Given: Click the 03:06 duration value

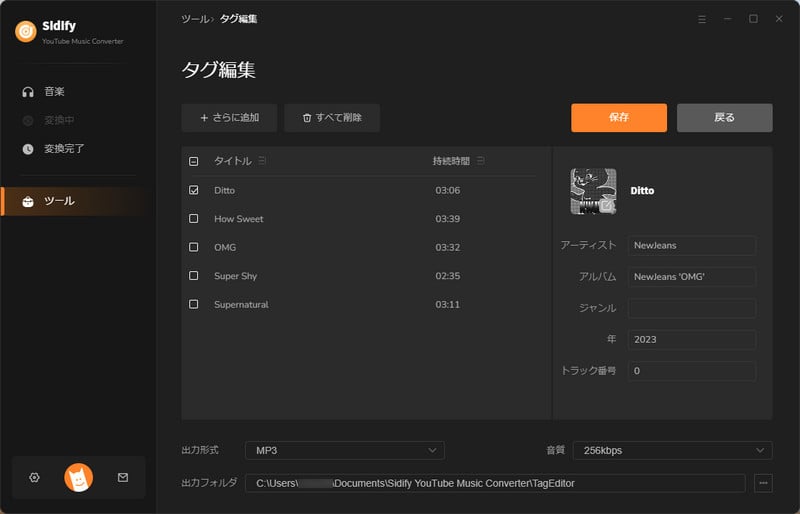Looking at the screenshot, I should tap(447, 190).
